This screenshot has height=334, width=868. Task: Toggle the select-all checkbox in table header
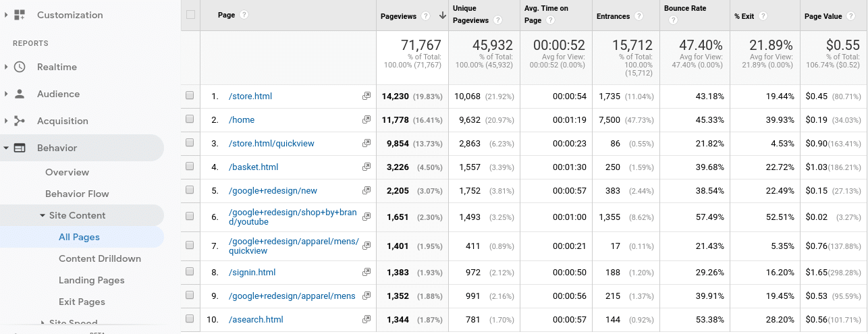(190, 15)
